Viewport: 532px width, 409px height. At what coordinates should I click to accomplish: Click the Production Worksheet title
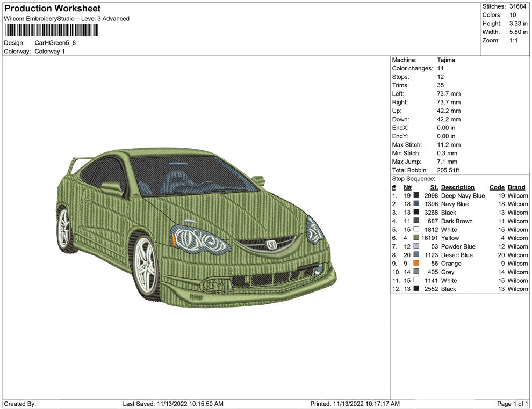52,9
